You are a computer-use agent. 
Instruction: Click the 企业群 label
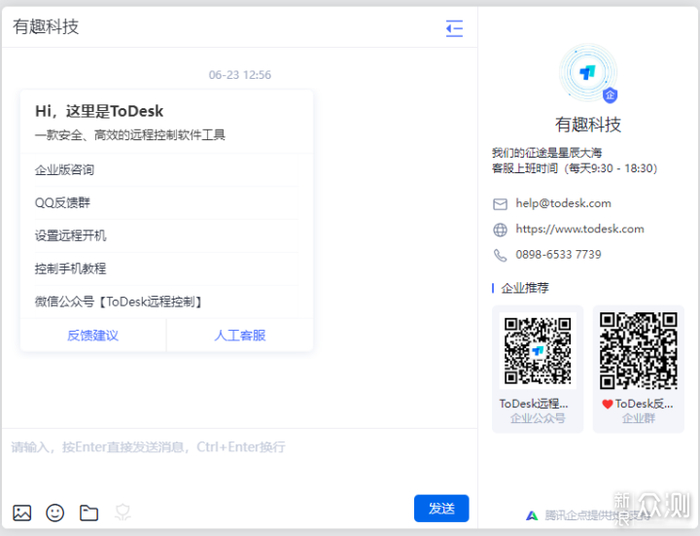[638, 418]
